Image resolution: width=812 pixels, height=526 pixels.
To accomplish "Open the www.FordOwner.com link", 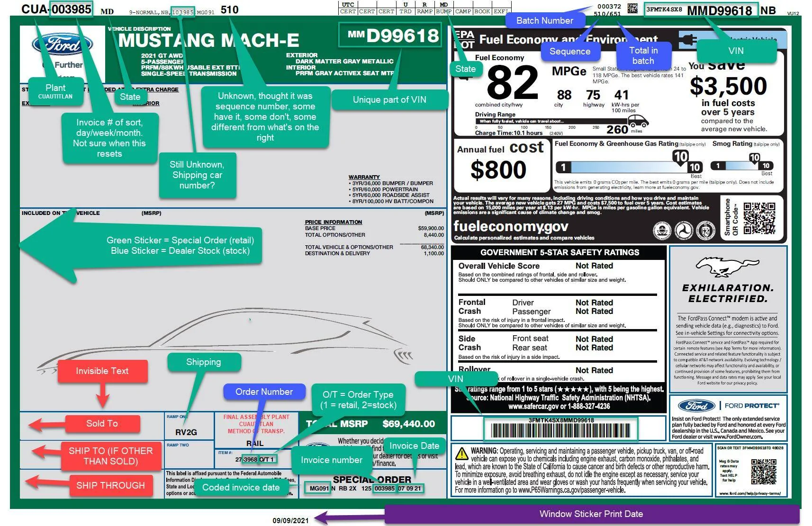I will pos(738,437).
